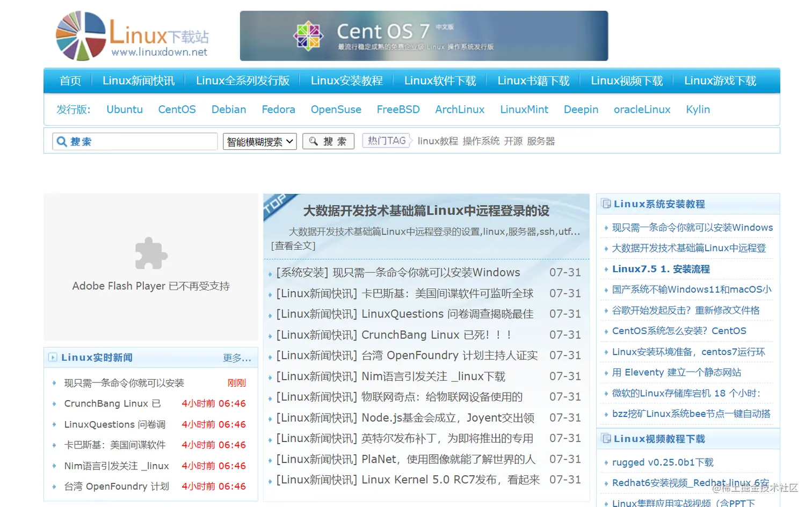This screenshot has height=507, width=812.
Task: Select the Deepin distribution link
Action: (x=581, y=110)
